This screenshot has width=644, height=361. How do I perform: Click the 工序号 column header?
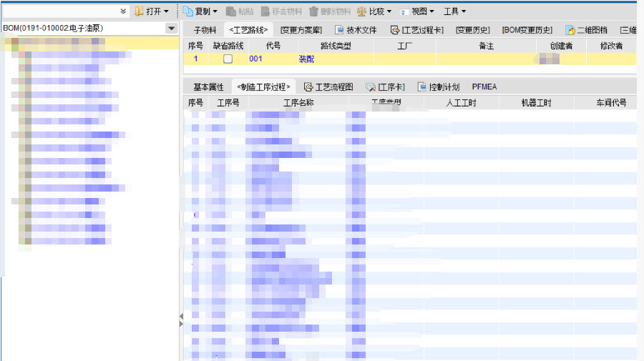[228, 103]
